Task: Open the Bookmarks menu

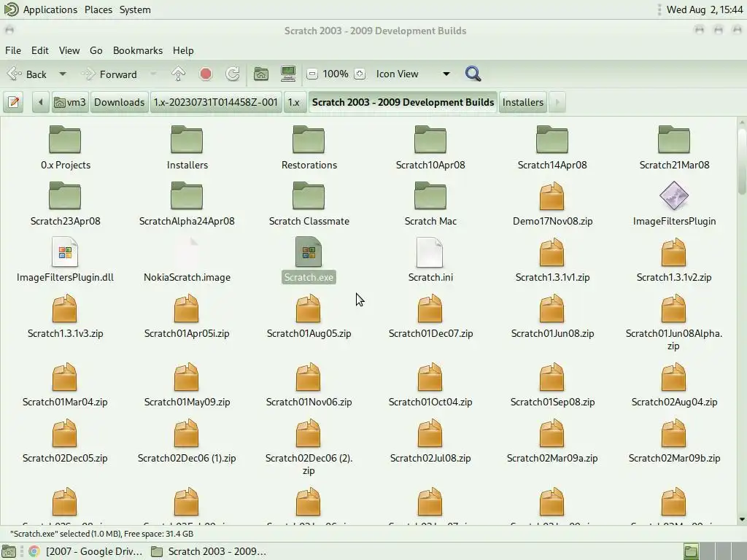Action: (138, 50)
